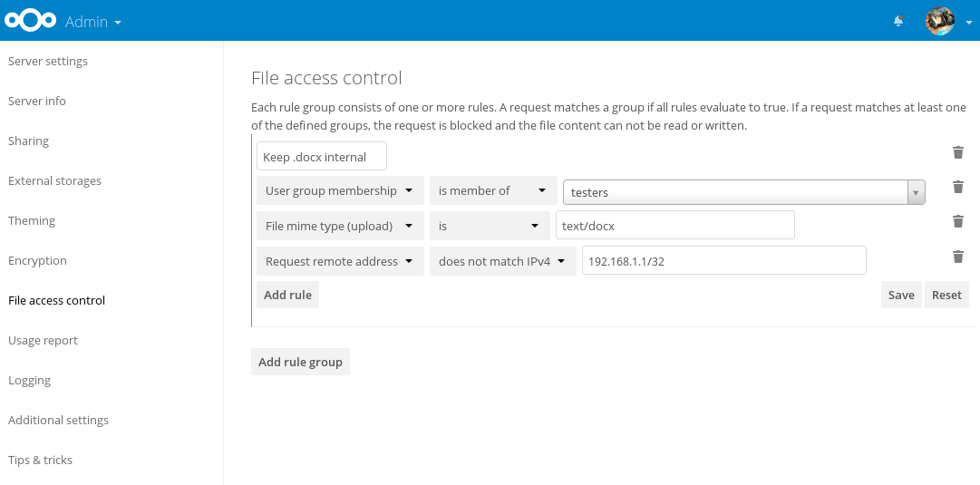Delete the User group membership rule
Screen dimensions: 980x485
coord(958,187)
